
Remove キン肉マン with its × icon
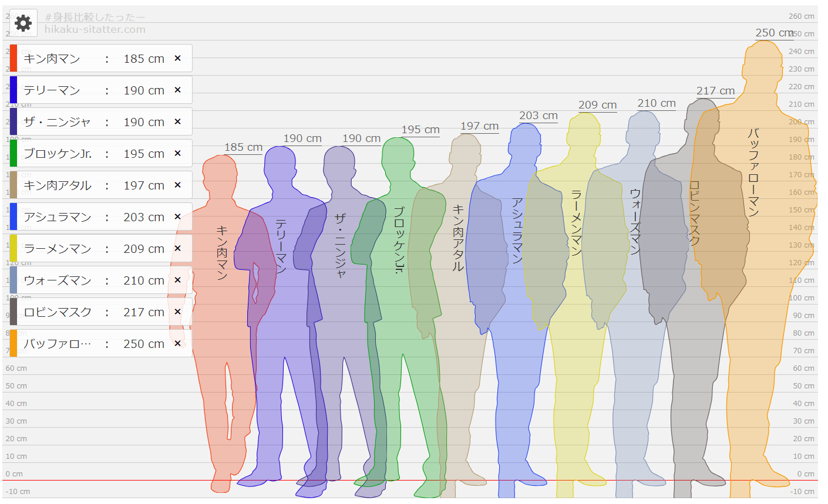click(178, 59)
